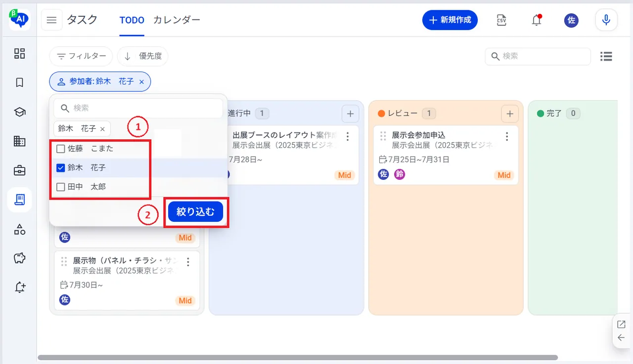Open the bell-plus icon in sidebar
The width and height of the screenshot is (633, 364).
tap(19, 287)
